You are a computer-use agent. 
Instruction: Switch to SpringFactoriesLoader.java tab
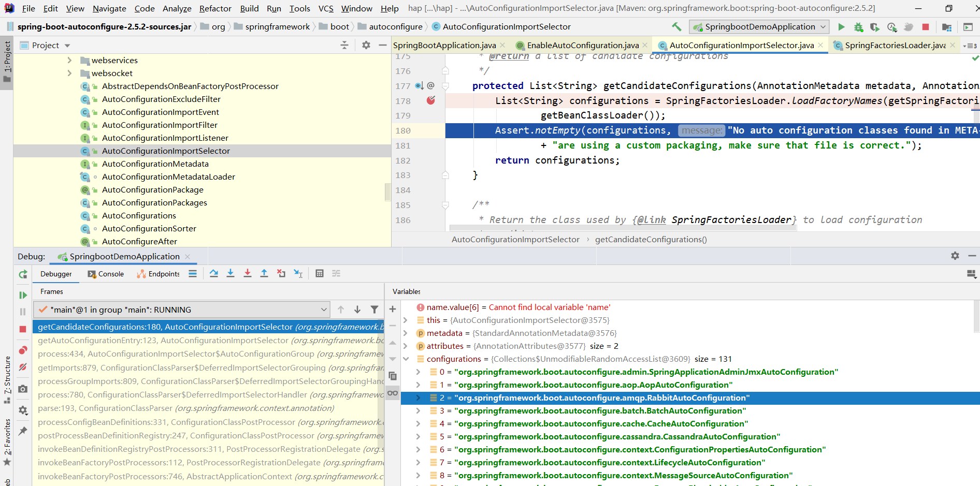pos(895,46)
